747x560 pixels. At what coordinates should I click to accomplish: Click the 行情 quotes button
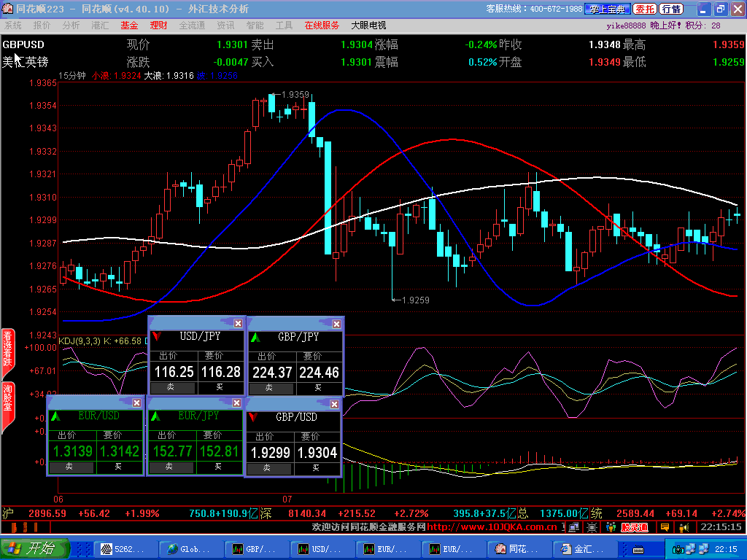(x=671, y=9)
